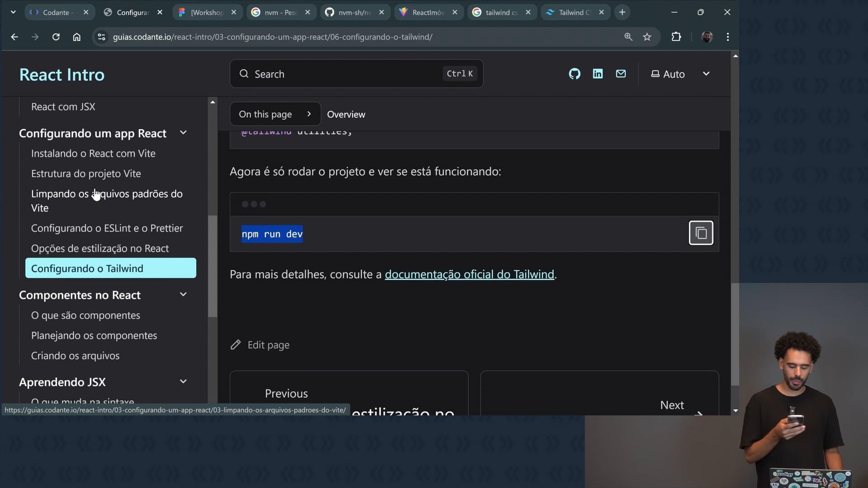
Task: Open the zoom magnifier in address bar
Action: coord(628,37)
